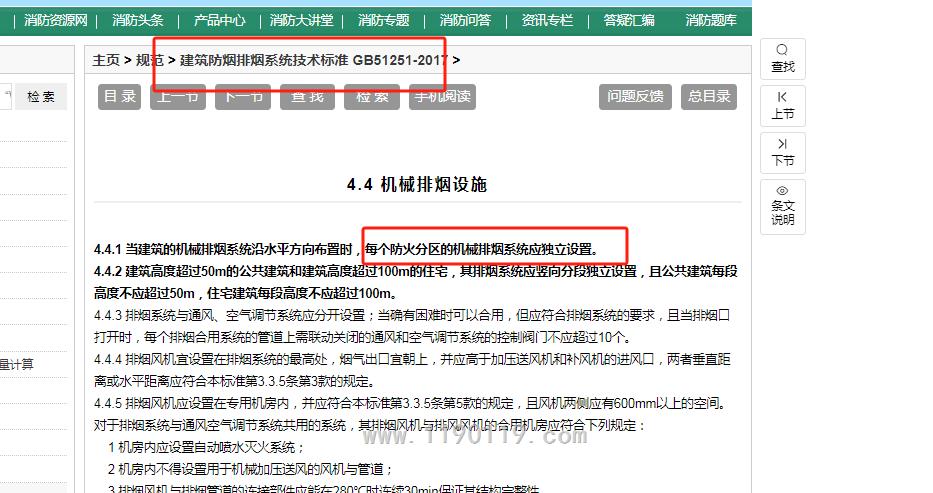Jump to next section via 下节 sidebar icon
The height and width of the screenshot is (493, 933).
782,144
